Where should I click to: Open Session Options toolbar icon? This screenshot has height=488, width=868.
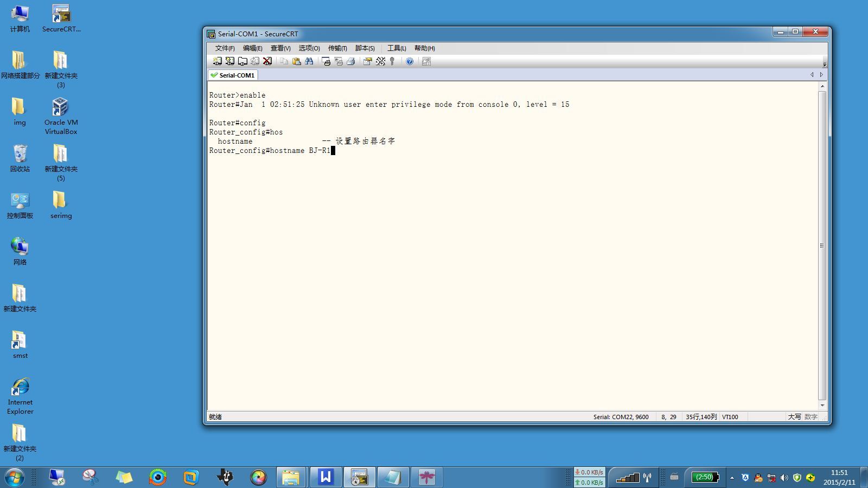pos(367,61)
